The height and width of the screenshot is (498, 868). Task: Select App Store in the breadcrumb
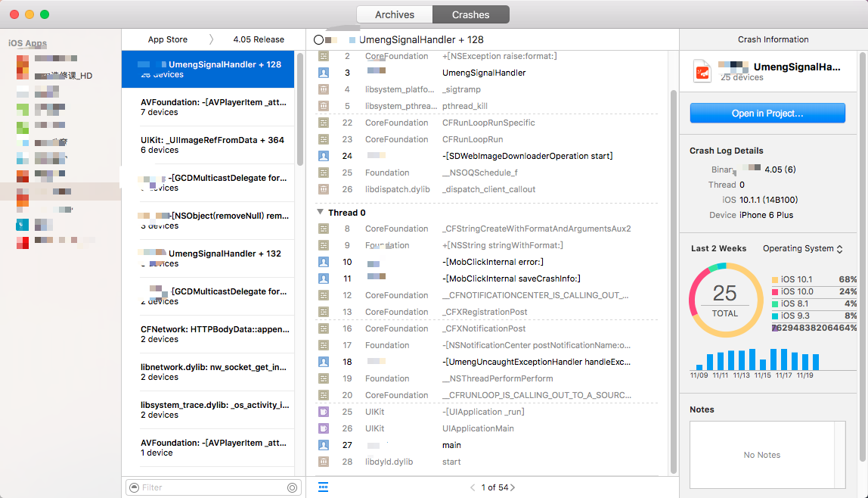(167, 39)
